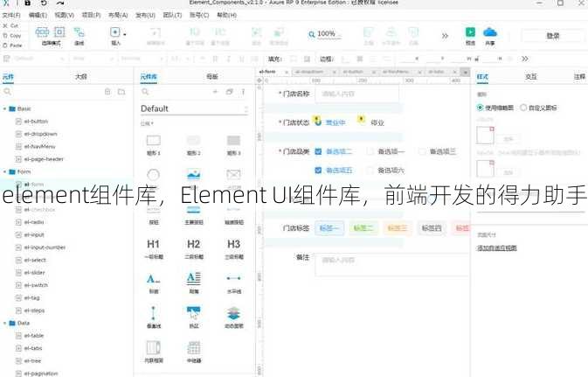Click the library panel search icon
This screenshot has width=588, height=377.
pyautogui.click(x=145, y=92)
